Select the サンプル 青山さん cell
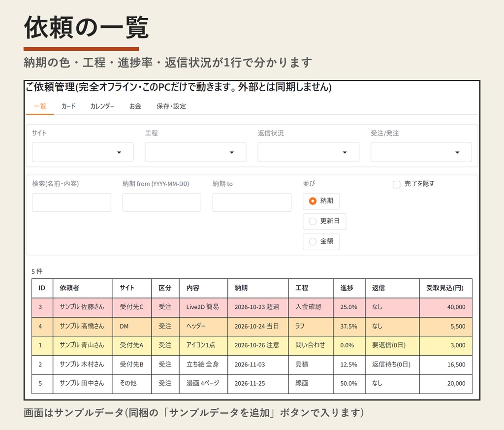 click(83, 345)
